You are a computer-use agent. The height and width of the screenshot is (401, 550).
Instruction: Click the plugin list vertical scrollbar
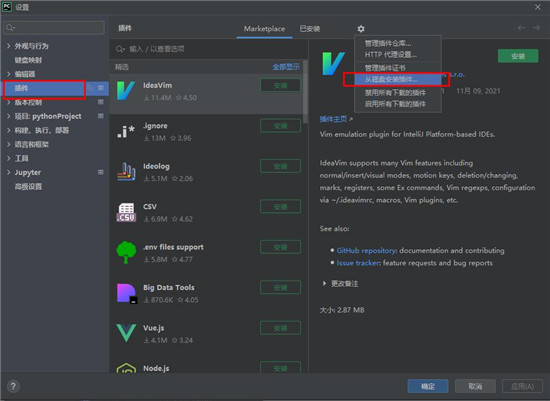pos(305,92)
